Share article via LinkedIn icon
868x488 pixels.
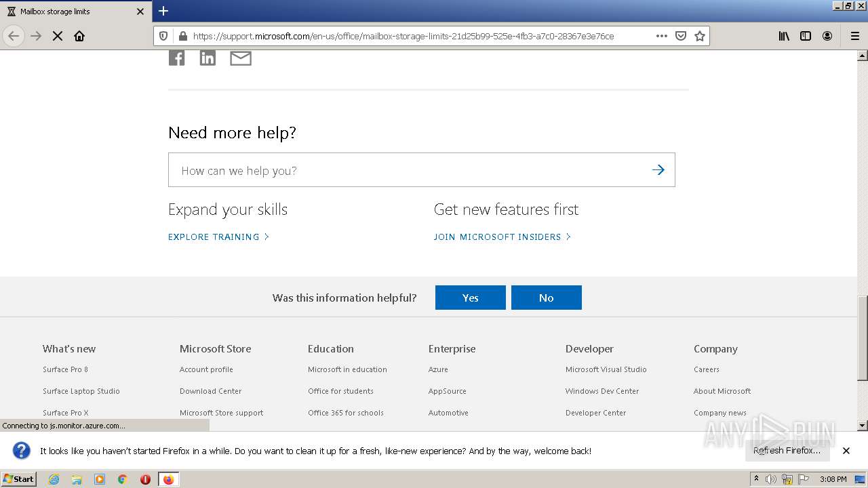pos(208,58)
